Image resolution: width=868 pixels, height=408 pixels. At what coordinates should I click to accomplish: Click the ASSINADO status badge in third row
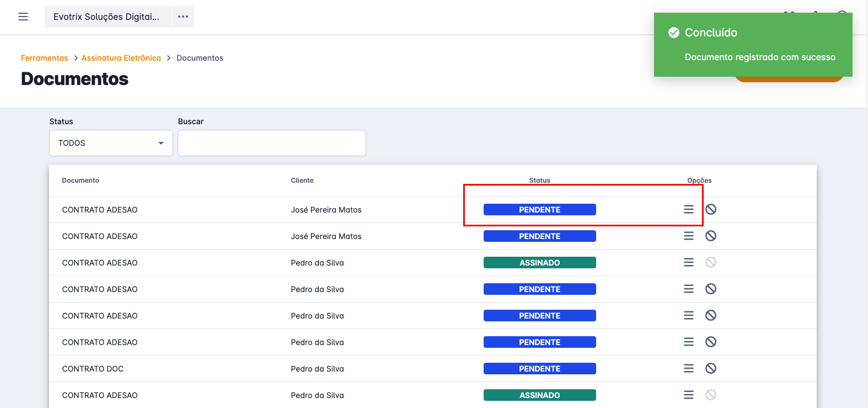click(539, 263)
